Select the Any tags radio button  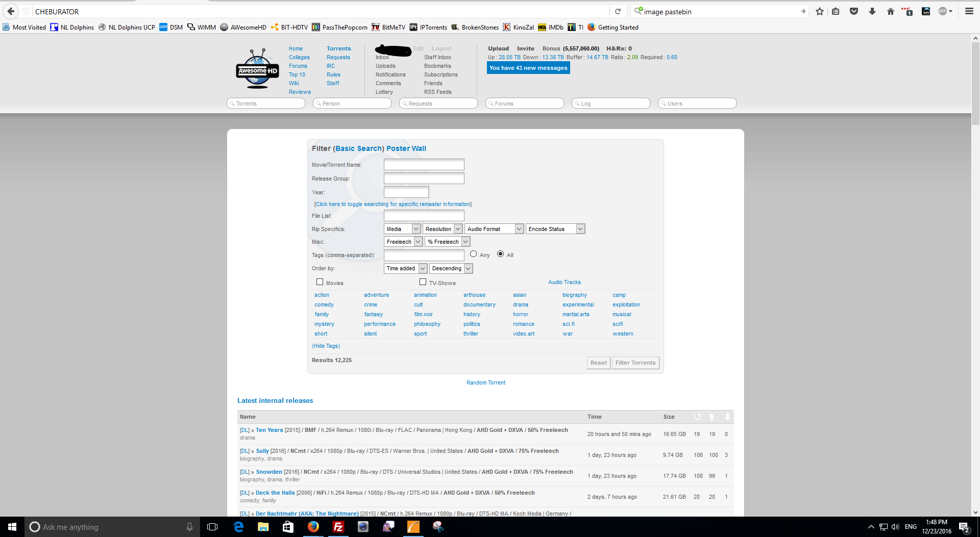tap(473, 254)
